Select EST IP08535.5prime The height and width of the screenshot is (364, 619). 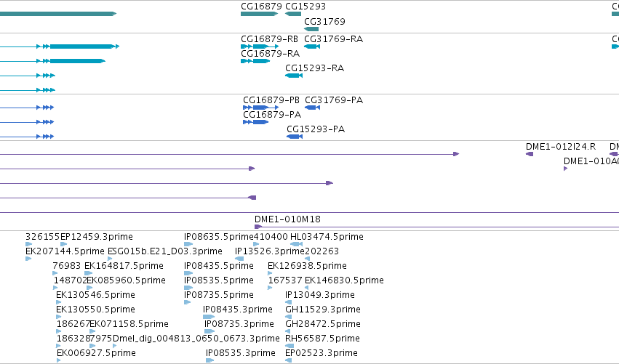tap(188, 288)
